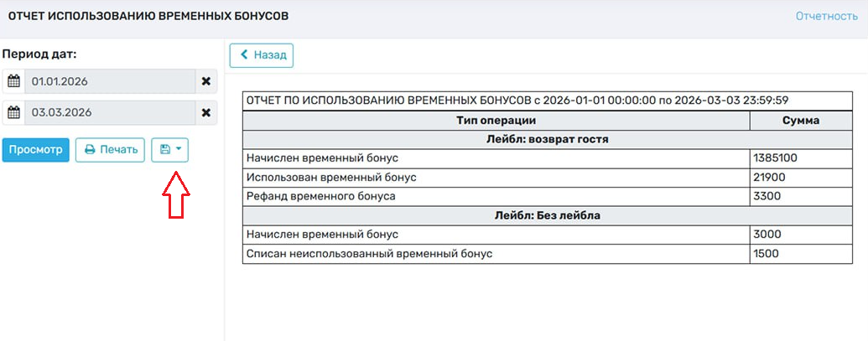Open calendar for the 03.03.2026 end date

tap(13, 112)
